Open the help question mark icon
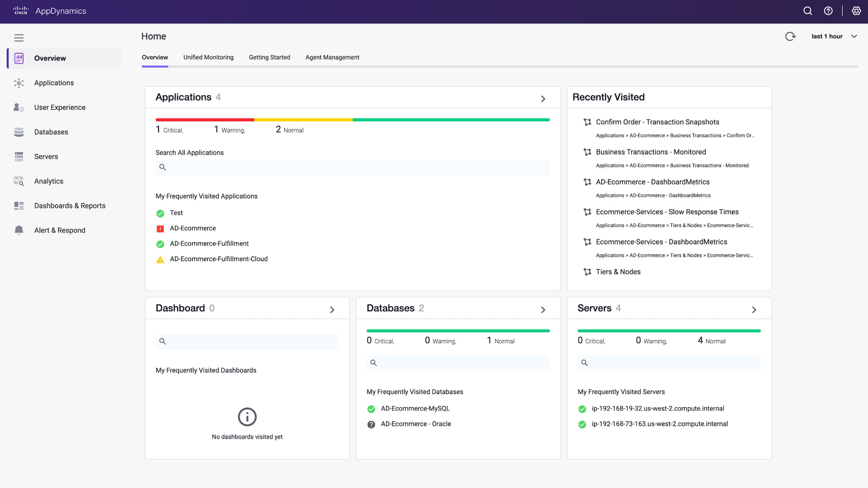Image resolution: width=868 pixels, height=488 pixels. click(828, 11)
